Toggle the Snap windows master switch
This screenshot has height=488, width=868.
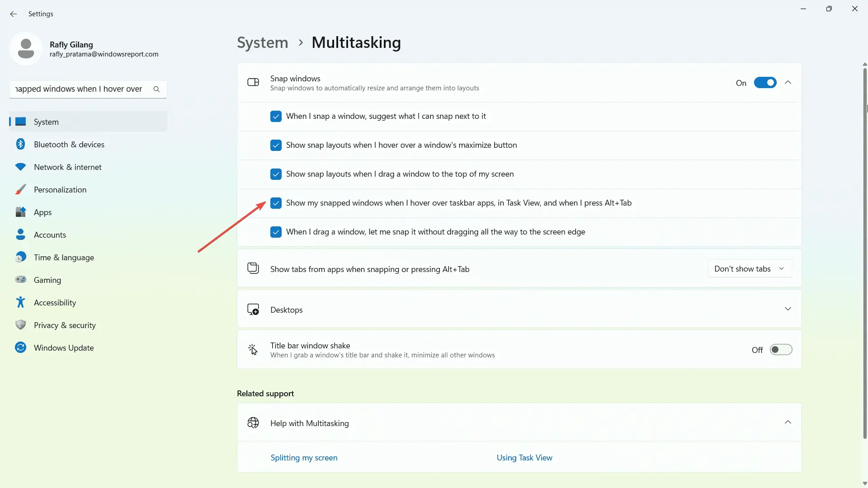tap(765, 82)
